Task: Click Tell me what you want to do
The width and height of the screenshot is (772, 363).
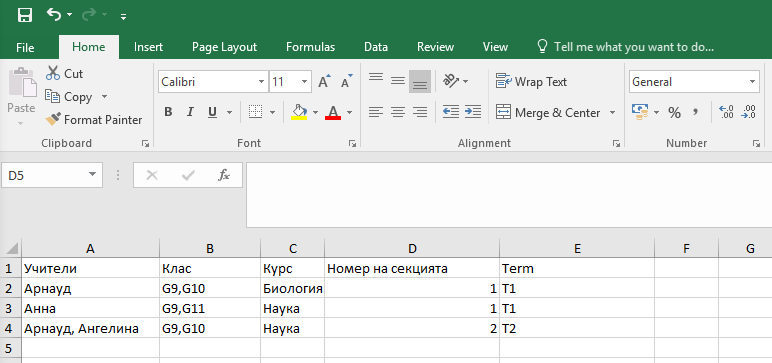Action: (625, 47)
